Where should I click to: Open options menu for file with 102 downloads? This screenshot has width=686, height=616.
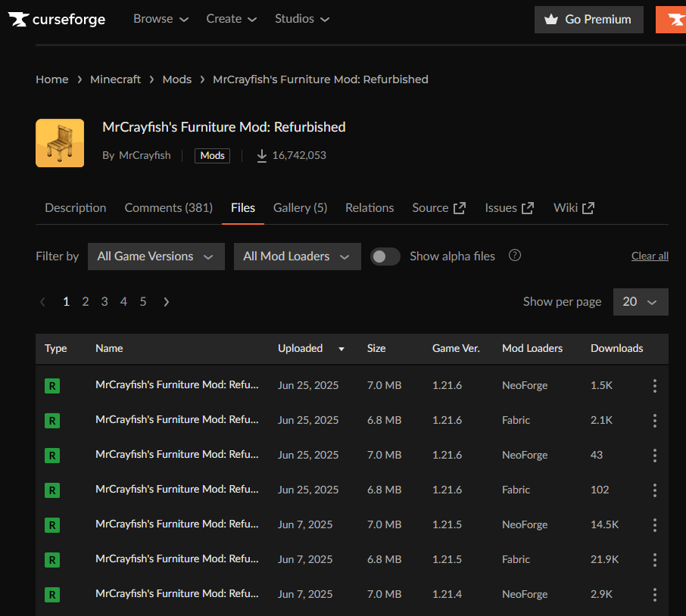pyautogui.click(x=654, y=490)
